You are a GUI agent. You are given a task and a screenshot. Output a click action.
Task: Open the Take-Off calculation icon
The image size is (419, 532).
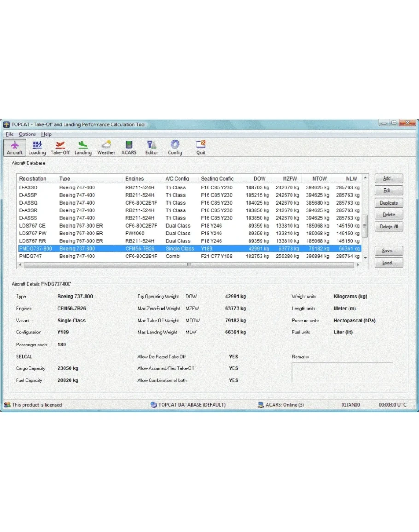click(60, 148)
